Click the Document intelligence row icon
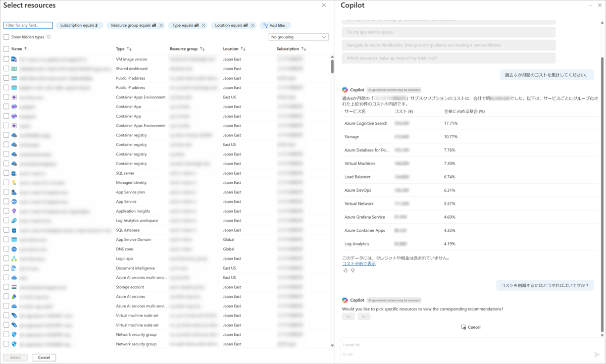The image size is (606, 364). [14, 268]
